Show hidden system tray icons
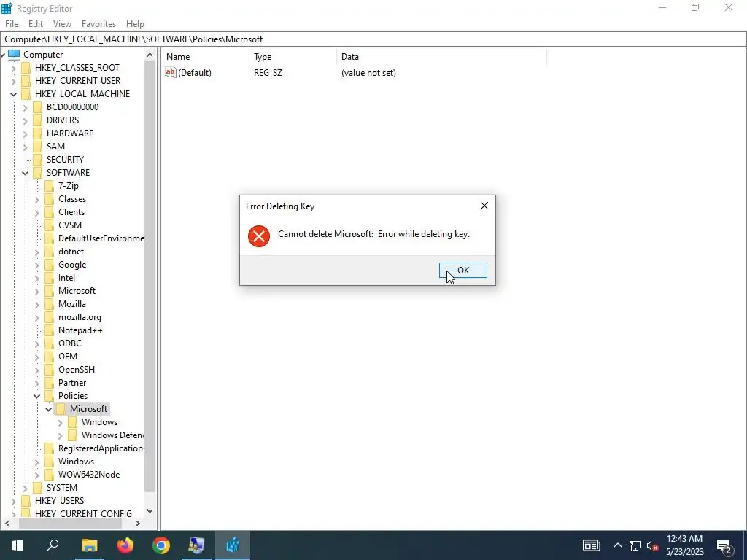The height and width of the screenshot is (560, 747). [617, 545]
